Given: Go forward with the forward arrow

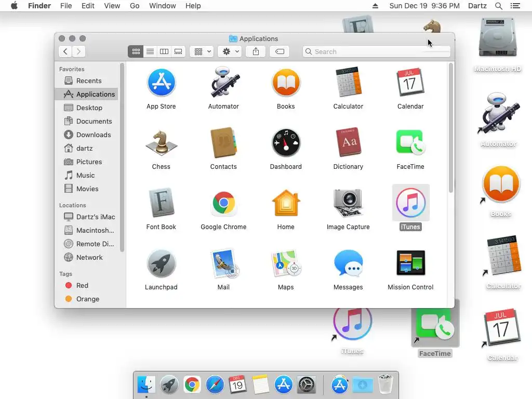Looking at the screenshot, I should tap(79, 51).
